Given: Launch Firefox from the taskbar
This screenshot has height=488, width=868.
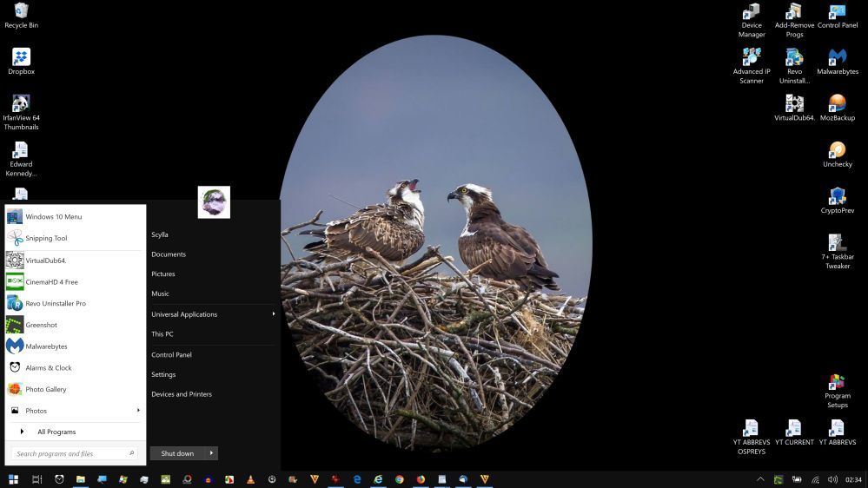Looking at the screenshot, I should click(x=421, y=479).
